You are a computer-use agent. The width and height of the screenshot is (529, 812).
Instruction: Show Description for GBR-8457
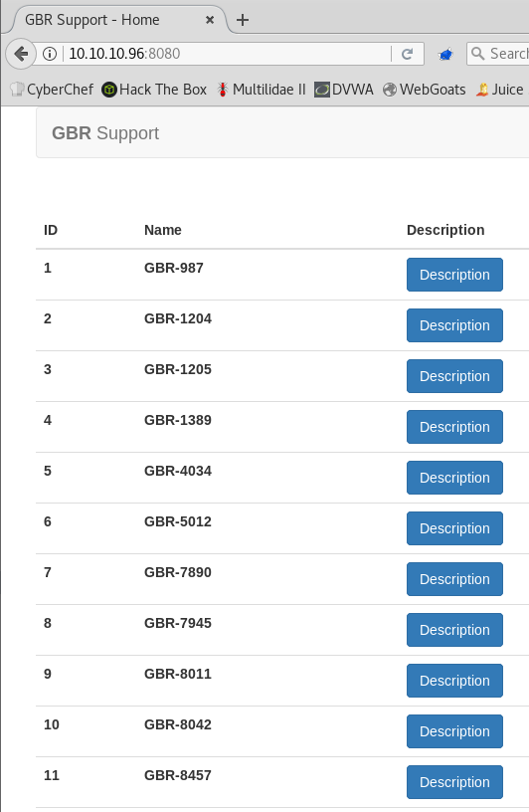[x=454, y=782]
